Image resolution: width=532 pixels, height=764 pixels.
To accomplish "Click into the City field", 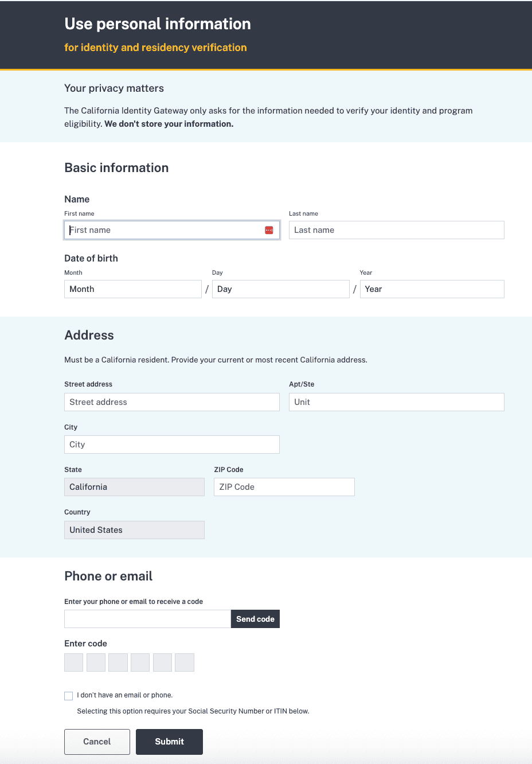I will tap(171, 445).
